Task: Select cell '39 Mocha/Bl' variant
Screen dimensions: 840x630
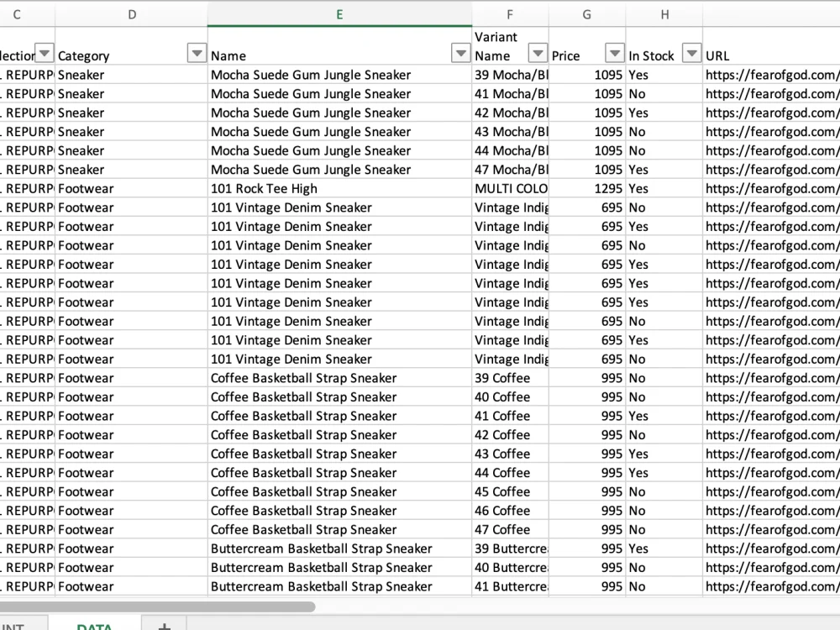Action: pyautogui.click(x=511, y=75)
